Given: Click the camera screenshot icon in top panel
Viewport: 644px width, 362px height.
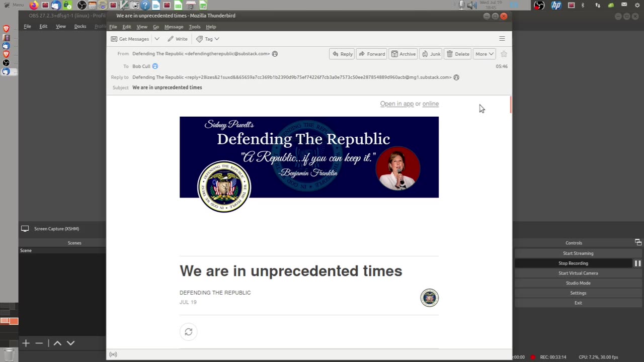Looking at the screenshot, I should click(135, 6).
